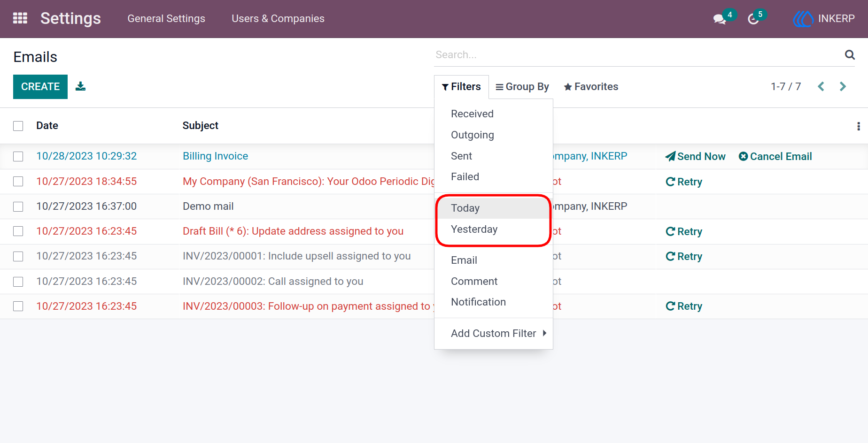The image size is (868, 443).
Task: Click the download export icon next to Create
Action: tap(80, 86)
